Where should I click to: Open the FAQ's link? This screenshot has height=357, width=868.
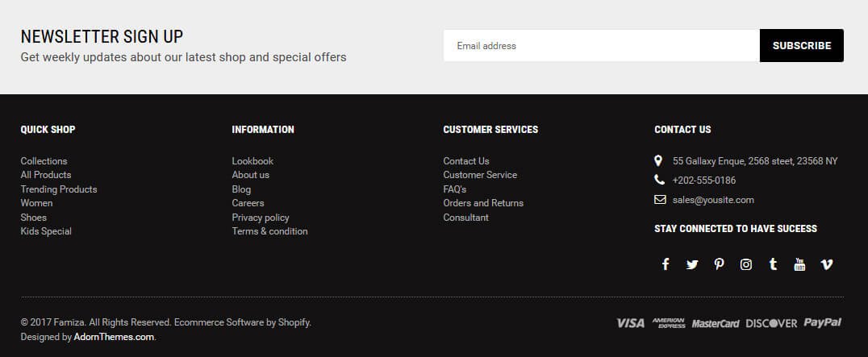[455, 189]
